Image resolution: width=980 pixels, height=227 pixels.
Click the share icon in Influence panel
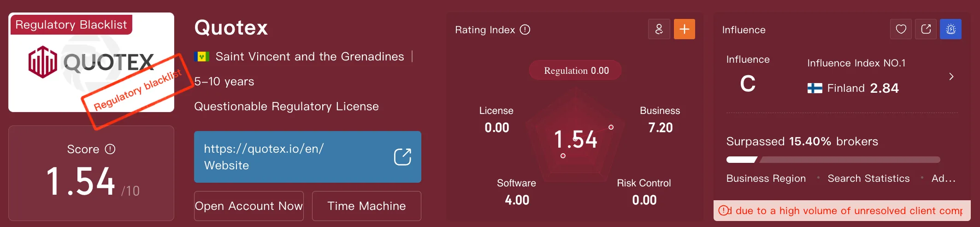[926, 29]
